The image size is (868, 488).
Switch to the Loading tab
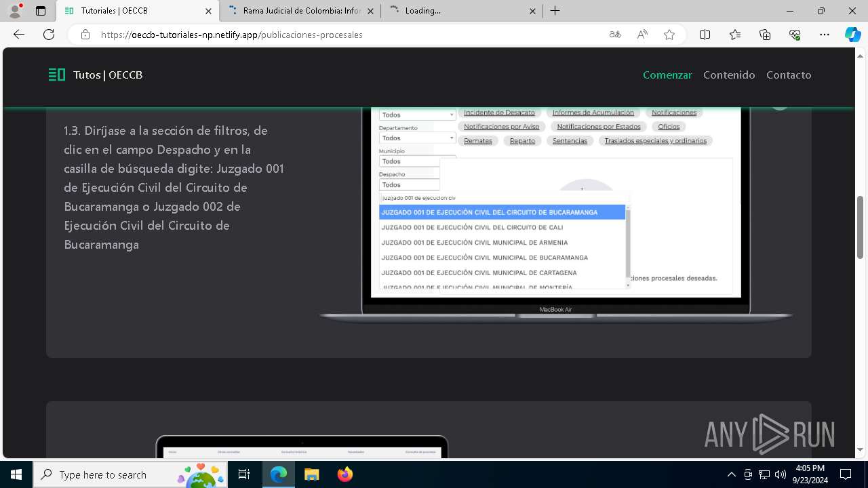[x=462, y=11]
